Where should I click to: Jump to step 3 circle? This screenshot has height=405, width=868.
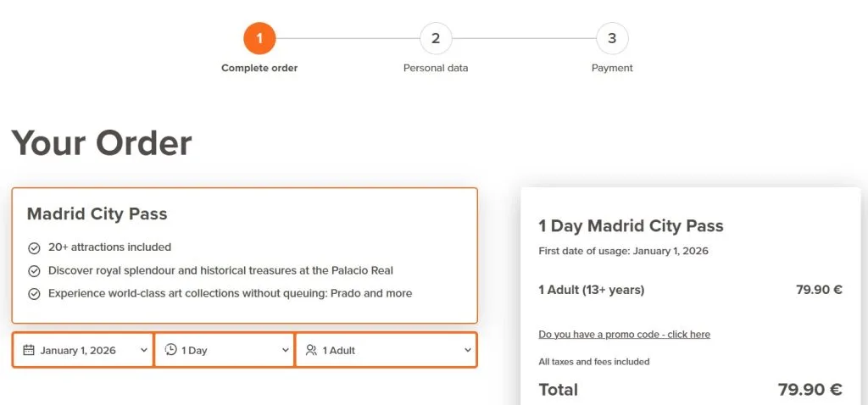[x=612, y=38]
